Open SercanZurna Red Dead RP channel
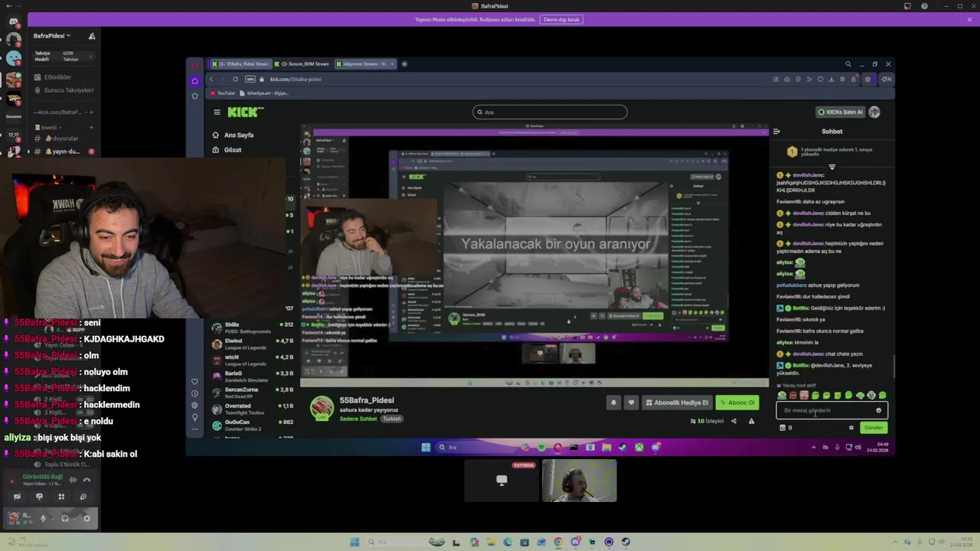Viewport: 980px width, 551px height. point(253,393)
